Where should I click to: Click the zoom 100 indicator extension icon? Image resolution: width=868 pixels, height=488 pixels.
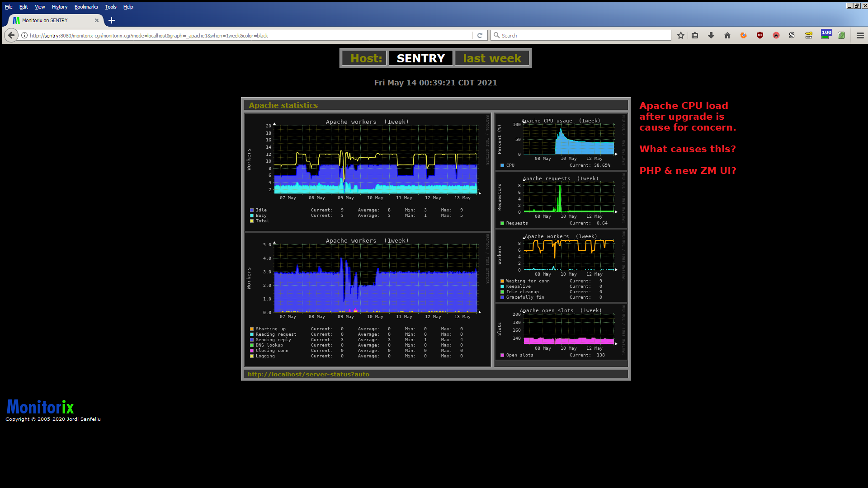click(x=826, y=34)
